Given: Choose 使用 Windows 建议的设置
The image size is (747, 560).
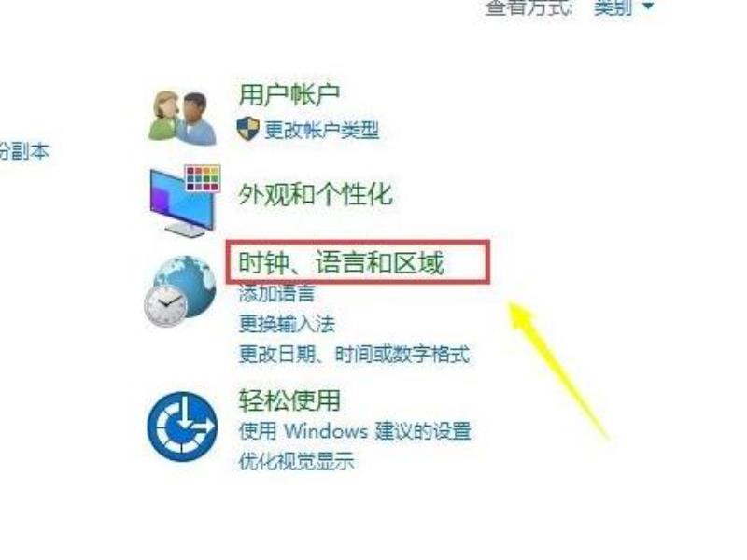Looking at the screenshot, I should pos(355,431).
